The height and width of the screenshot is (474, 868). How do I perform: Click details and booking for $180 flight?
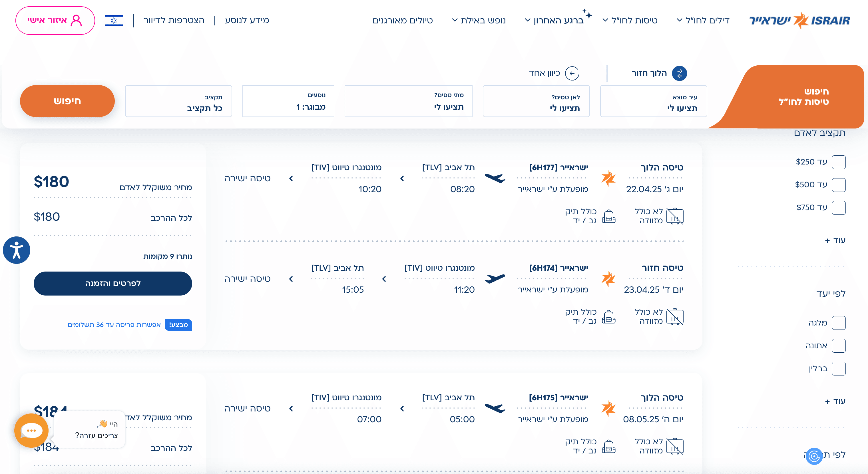pos(112,283)
